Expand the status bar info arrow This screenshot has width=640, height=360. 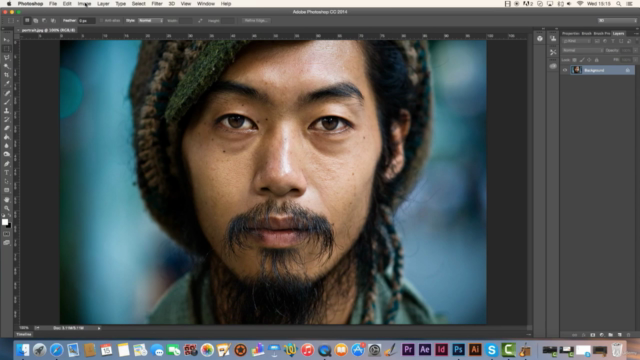tap(99, 328)
